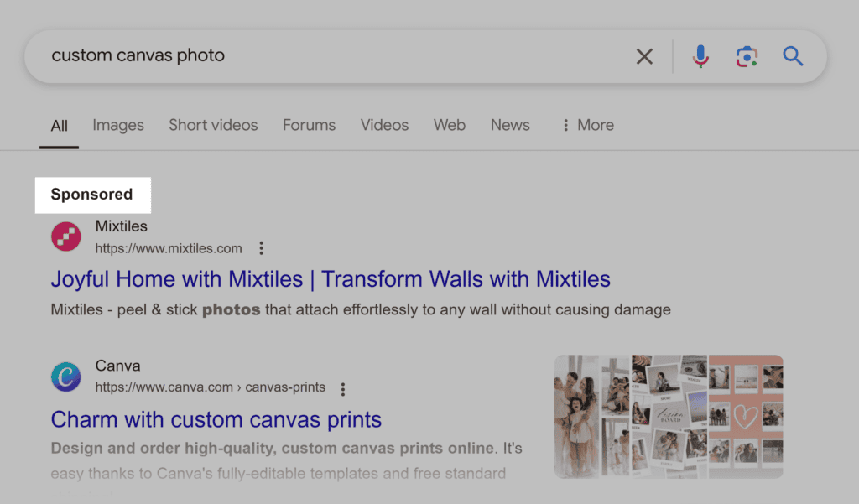The image size is (859, 504).
Task: Open the Joyful Home with Mixtiles ad link
Action: click(x=331, y=278)
